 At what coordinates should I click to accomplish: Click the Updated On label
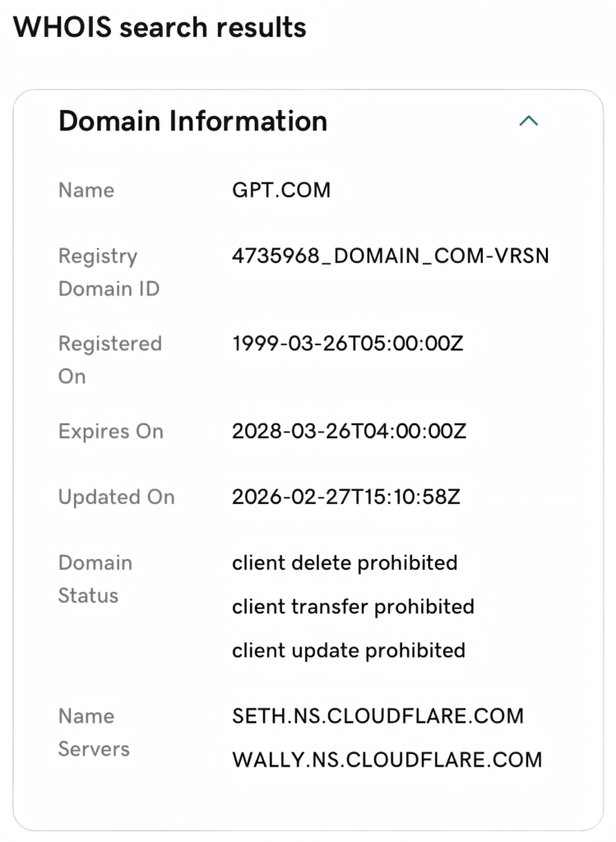coord(116,497)
